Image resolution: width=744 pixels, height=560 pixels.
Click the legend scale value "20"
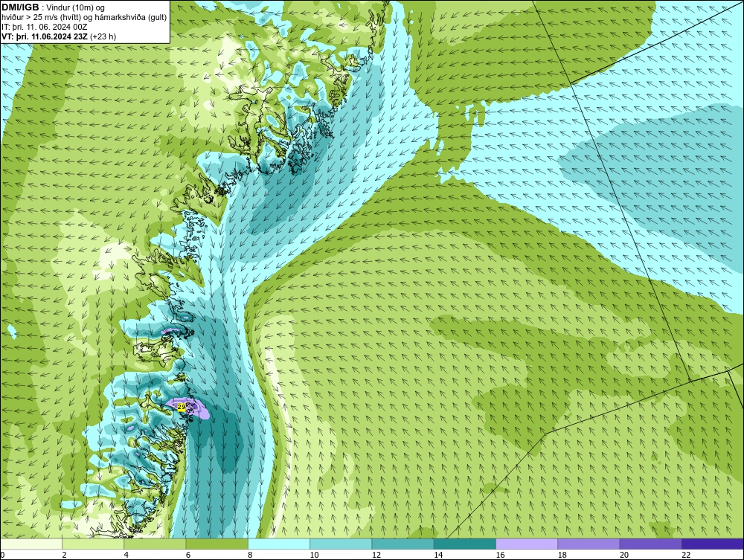(x=624, y=556)
